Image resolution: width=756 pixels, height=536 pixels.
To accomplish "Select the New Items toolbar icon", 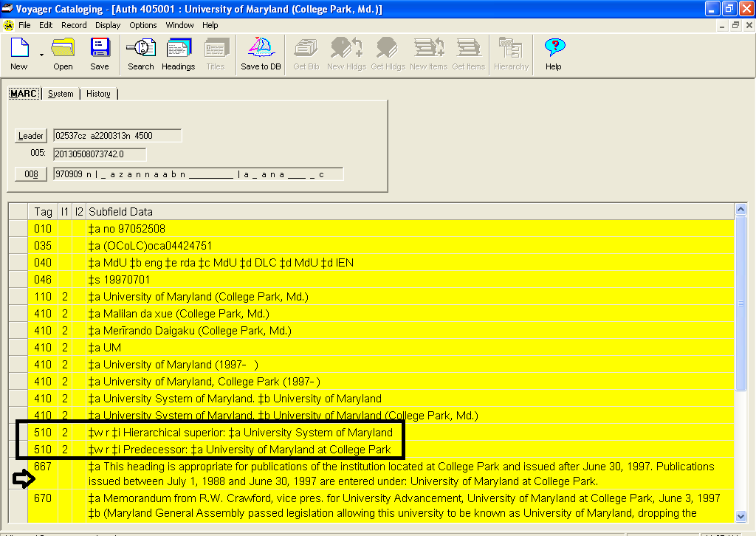I will [428, 54].
